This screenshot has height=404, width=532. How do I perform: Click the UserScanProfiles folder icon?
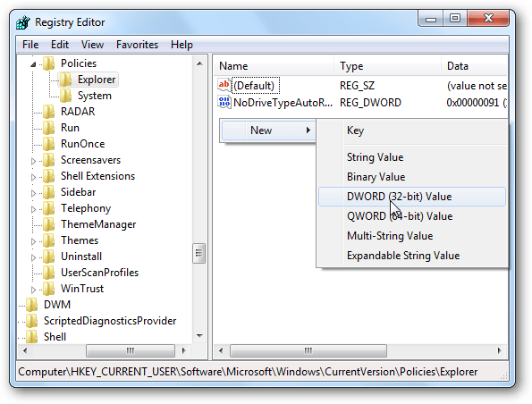[x=48, y=273]
